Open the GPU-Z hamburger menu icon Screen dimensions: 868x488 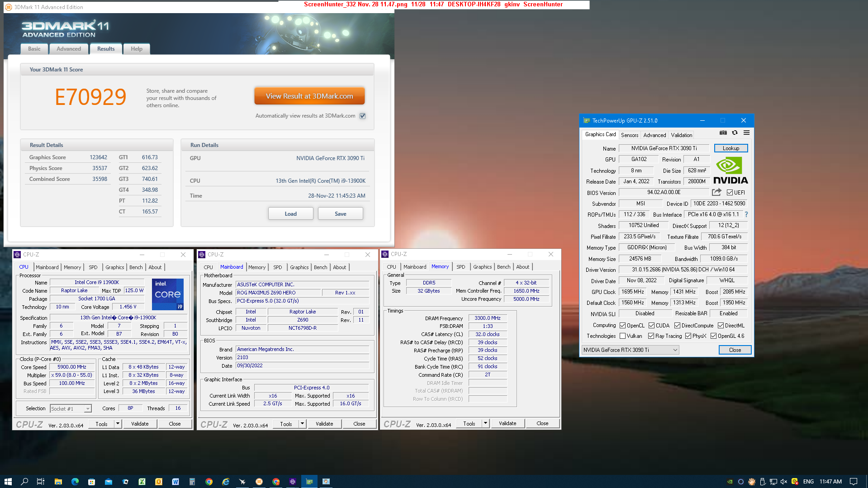pos(746,133)
